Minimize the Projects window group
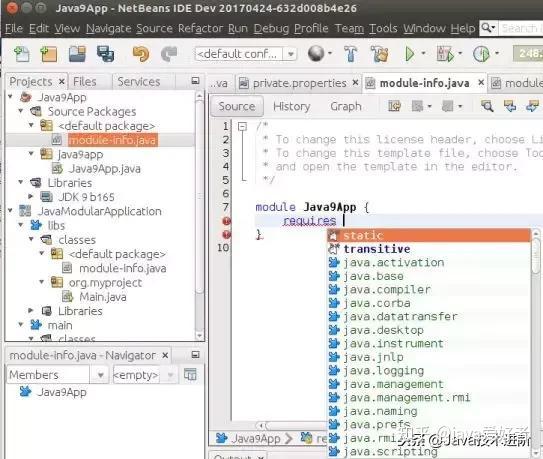 [195, 81]
